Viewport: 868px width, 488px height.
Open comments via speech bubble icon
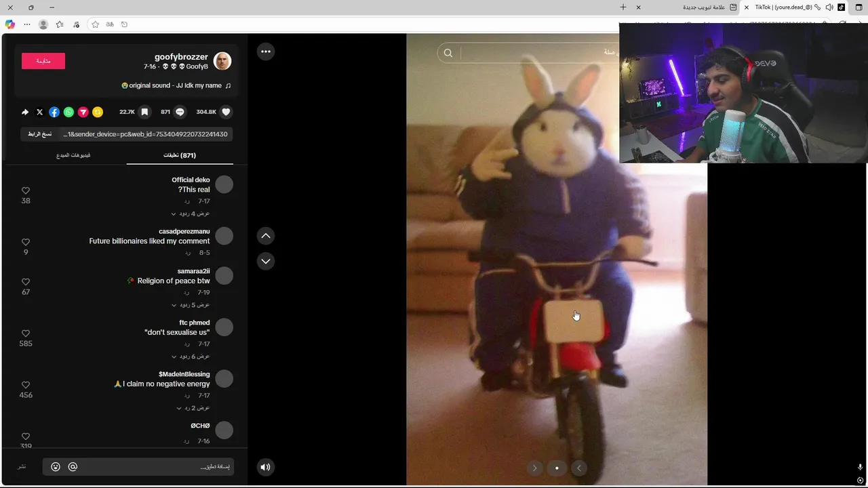[x=180, y=112]
